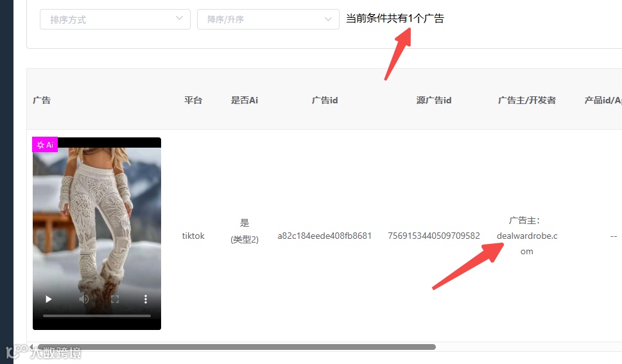Open the 排序方式 sort dropdown
Image resolution: width=622 pixels, height=364 pixels.
click(115, 19)
